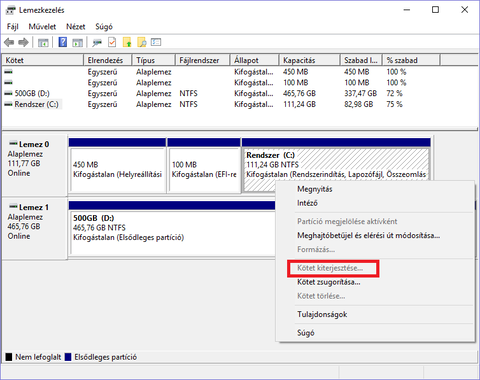This screenshot has width=480, height=380.
Task: Click the list view settings toolbar icon
Action: [x=156, y=42]
